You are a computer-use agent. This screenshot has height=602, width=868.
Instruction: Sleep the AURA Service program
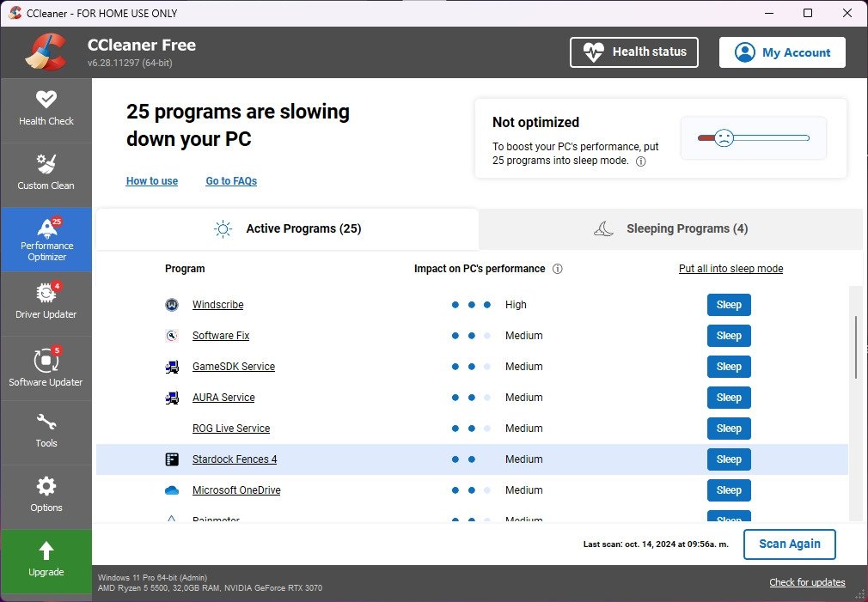tap(729, 398)
